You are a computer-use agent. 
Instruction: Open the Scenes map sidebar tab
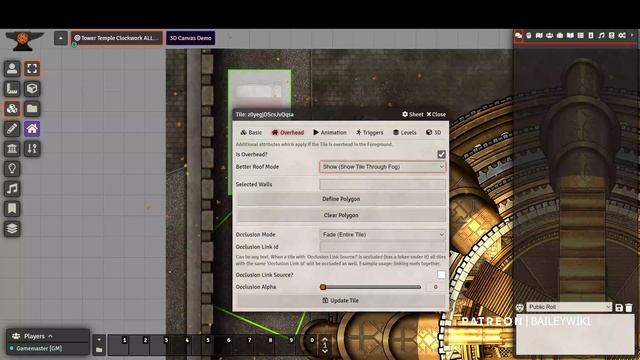pyautogui.click(x=539, y=36)
